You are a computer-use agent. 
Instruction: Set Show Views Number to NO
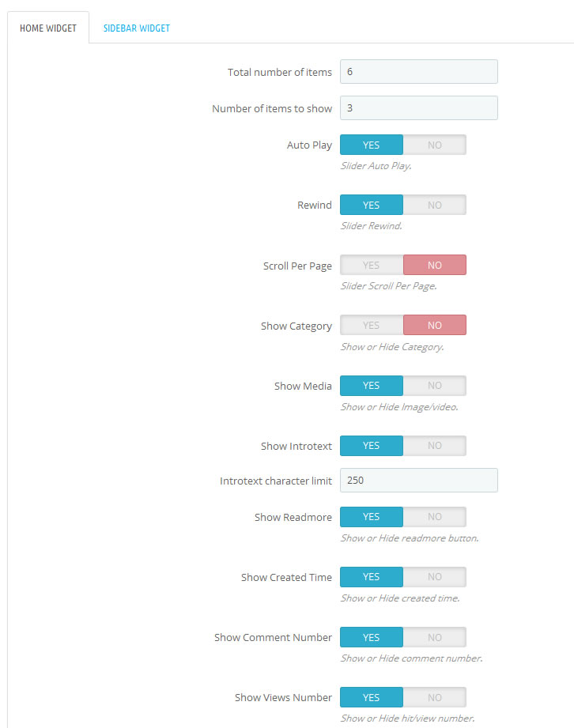(x=435, y=697)
